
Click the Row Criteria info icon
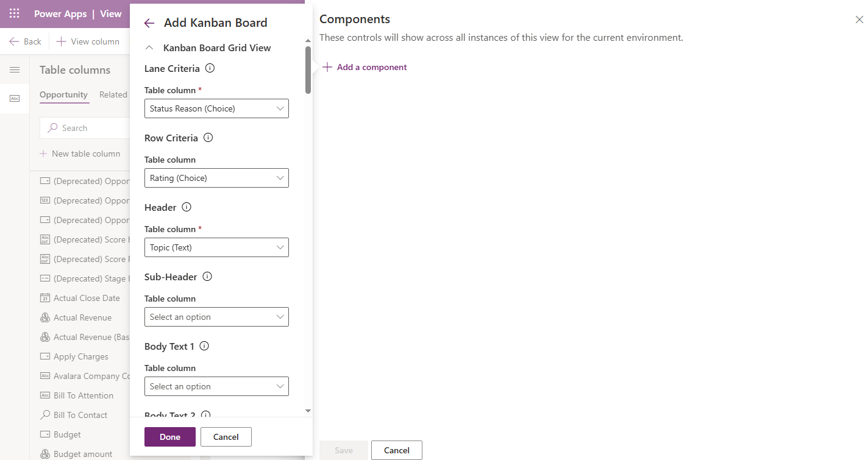[x=208, y=138]
